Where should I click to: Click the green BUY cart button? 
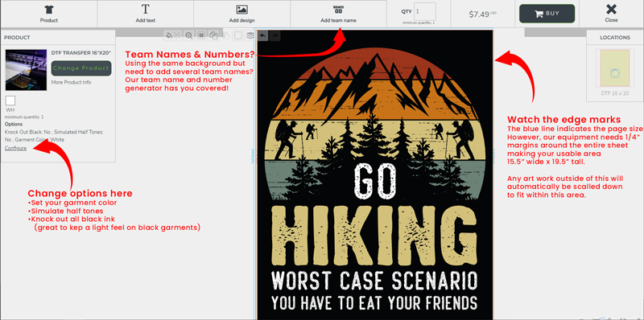click(x=547, y=14)
